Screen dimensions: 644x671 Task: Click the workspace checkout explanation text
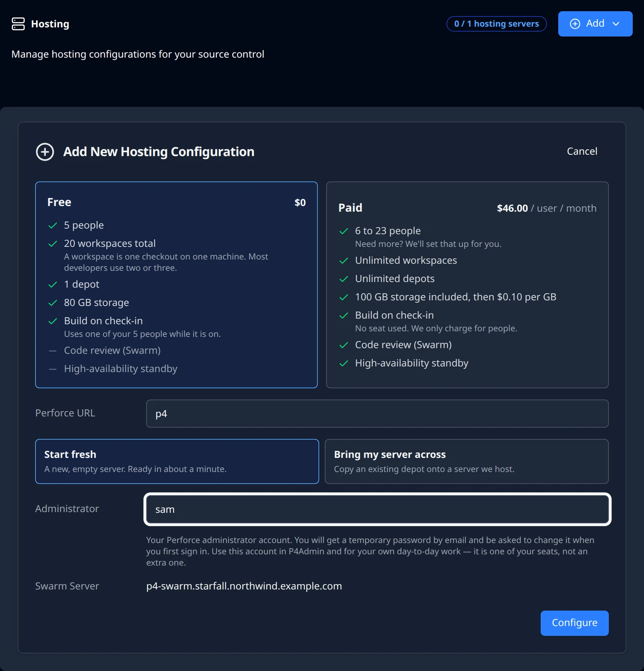[166, 262]
